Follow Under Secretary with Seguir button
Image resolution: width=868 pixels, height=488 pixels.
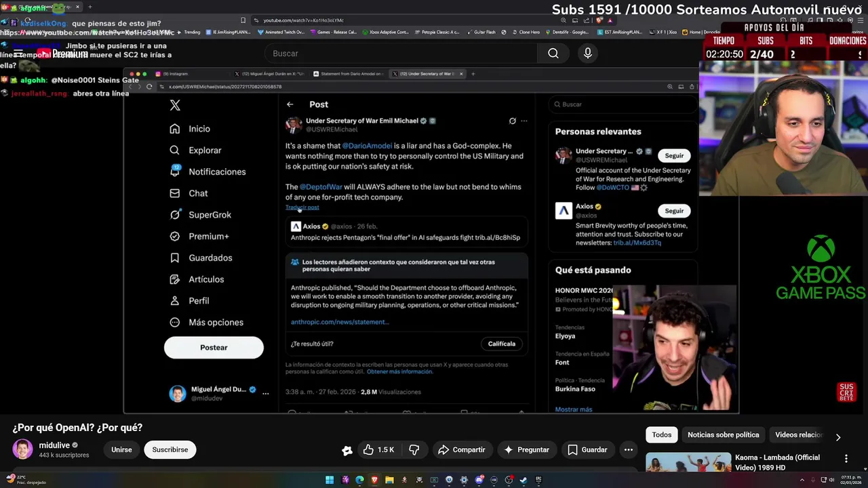pos(674,156)
